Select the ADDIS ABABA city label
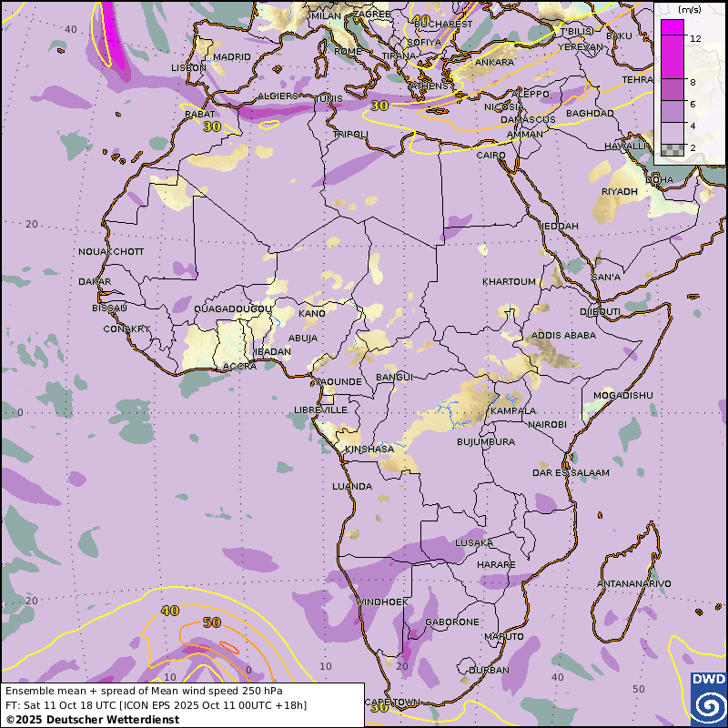Screen dimensions: 728x728 coord(564,336)
